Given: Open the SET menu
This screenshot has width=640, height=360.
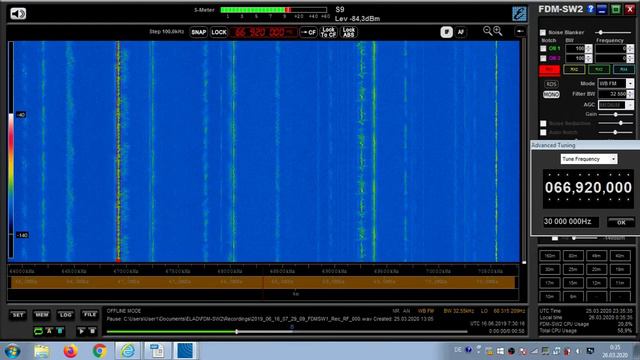Looking at the screenshot, I should click(18, 315).
